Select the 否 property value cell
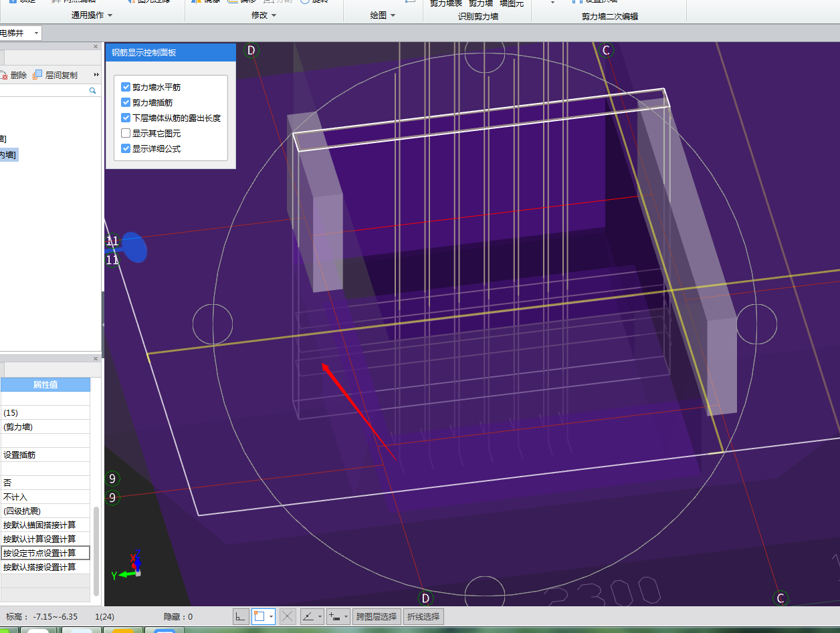 [45, 483]
